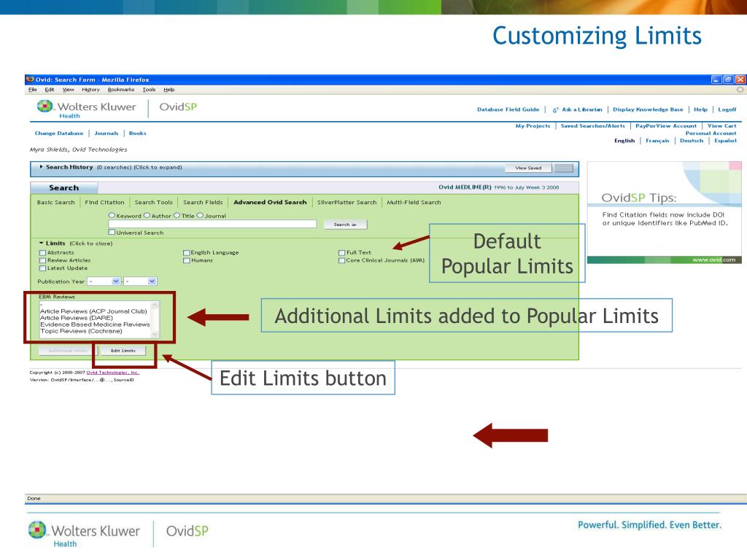747x560 pixels.
Task: Switch to the Find Citation tab
Action: 104,203
